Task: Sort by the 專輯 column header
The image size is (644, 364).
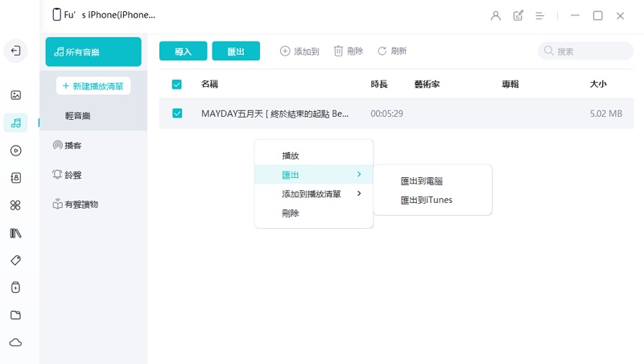Action: click(x=510, y=84)
